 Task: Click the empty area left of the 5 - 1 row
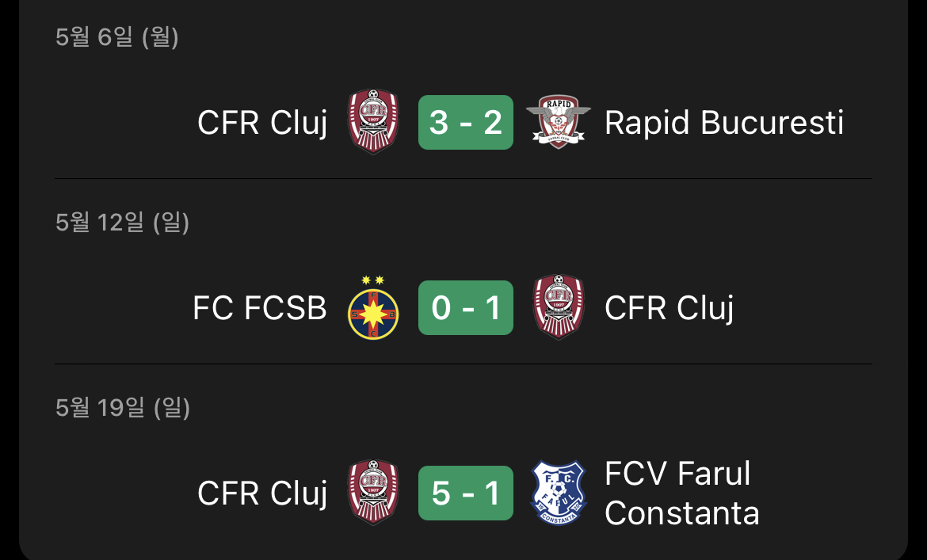click(x=124, y=493)
